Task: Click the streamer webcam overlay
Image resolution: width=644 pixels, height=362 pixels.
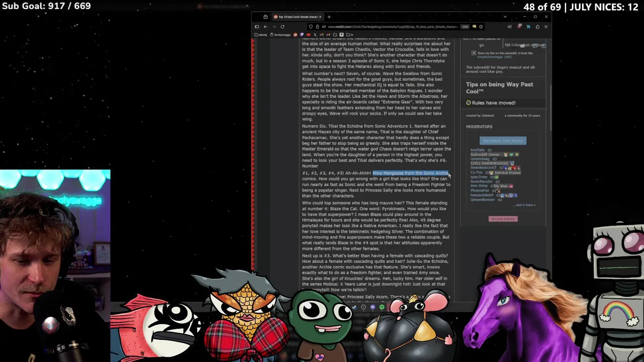Action: [x=55, y=265]
